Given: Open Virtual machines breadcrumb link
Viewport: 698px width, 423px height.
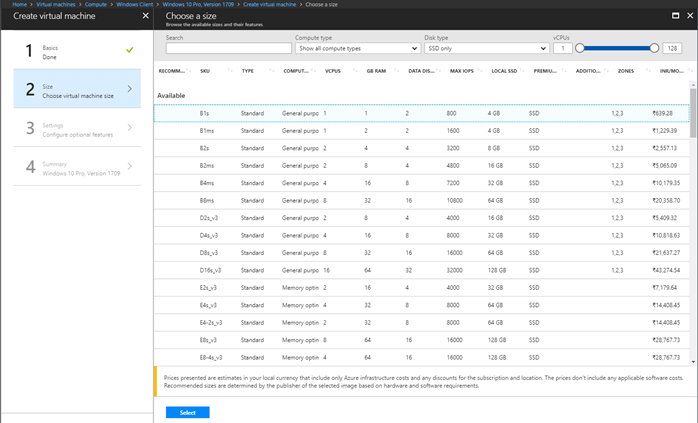Looking at the screenshot, I should point(56,4).
